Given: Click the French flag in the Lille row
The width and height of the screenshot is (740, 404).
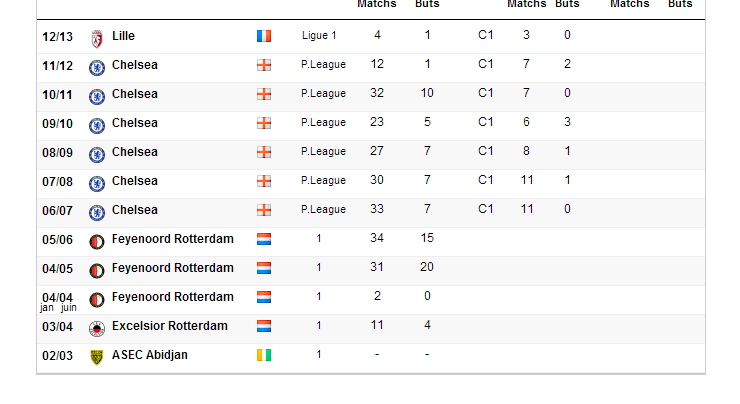Looking at the screenshot, I should pos(264,36).
